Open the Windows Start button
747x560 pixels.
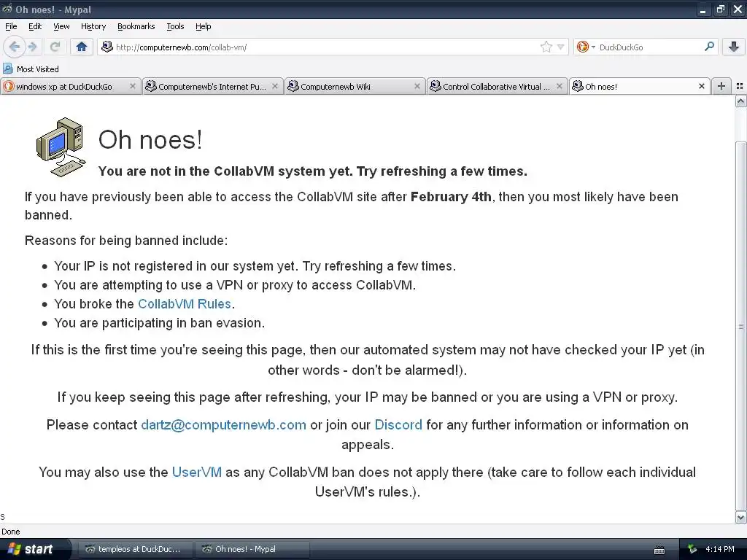point(35,549)
